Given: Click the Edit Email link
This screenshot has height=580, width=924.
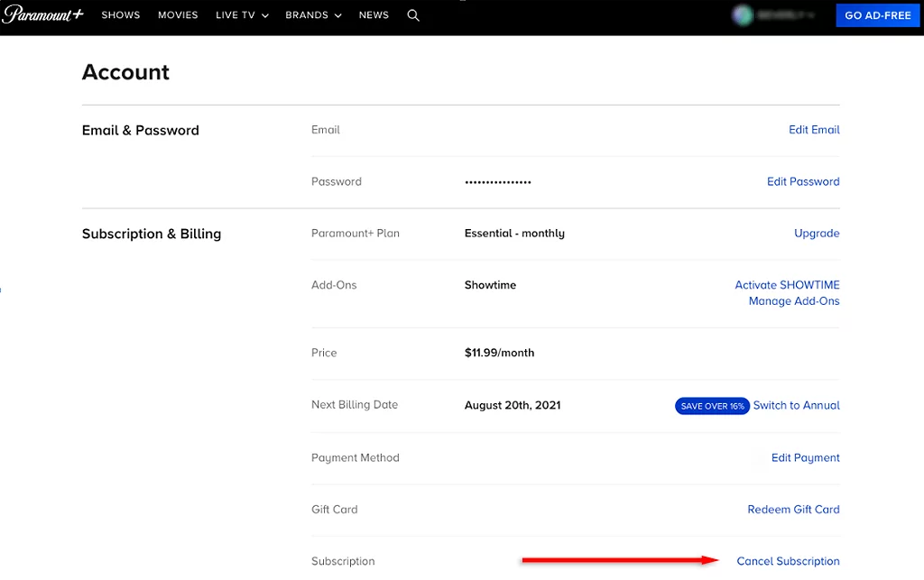Looking at the screenshot, I should click(814, 130).
